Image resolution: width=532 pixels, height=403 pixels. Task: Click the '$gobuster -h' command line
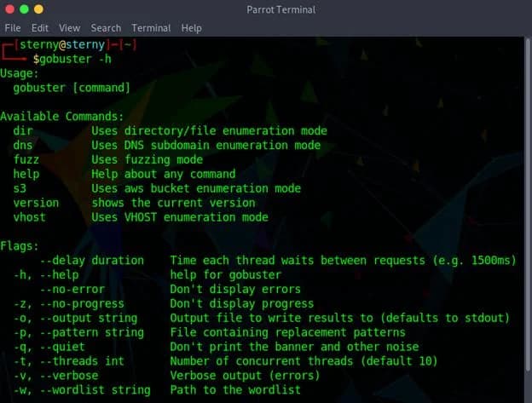[x=72, y=59]
